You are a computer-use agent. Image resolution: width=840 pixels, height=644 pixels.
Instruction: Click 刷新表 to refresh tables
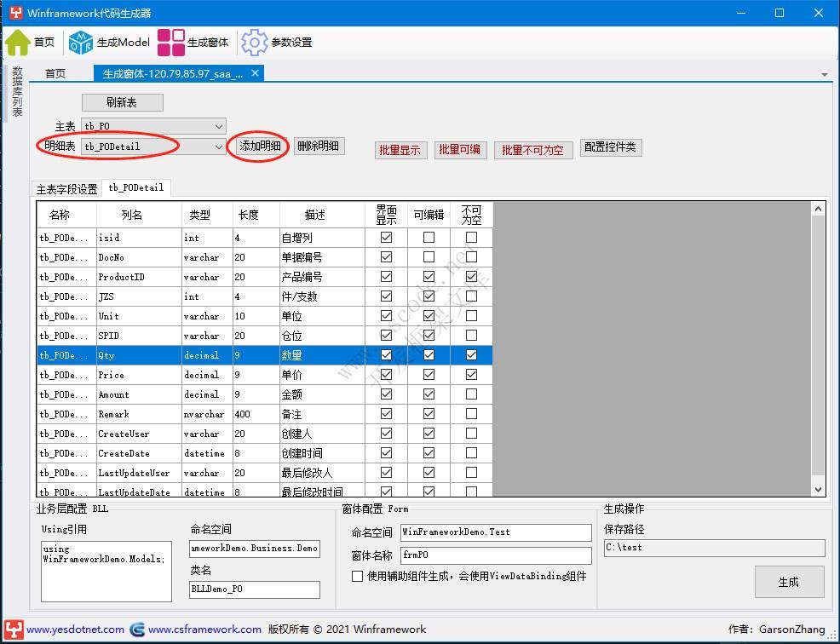(122, 101)
